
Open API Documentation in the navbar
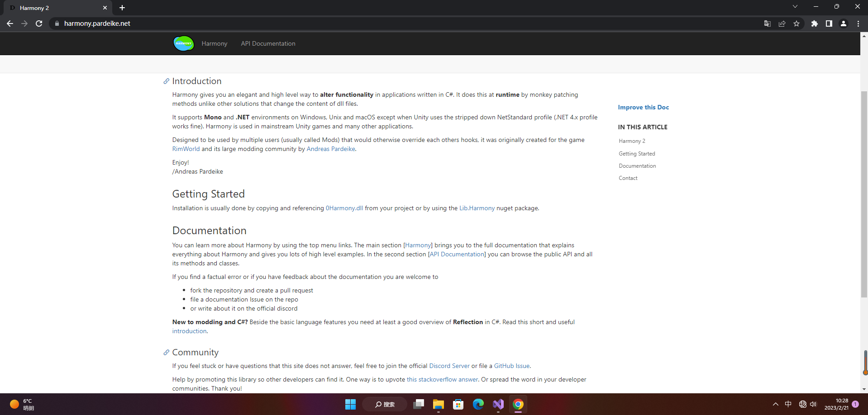(x=268, y=43)
